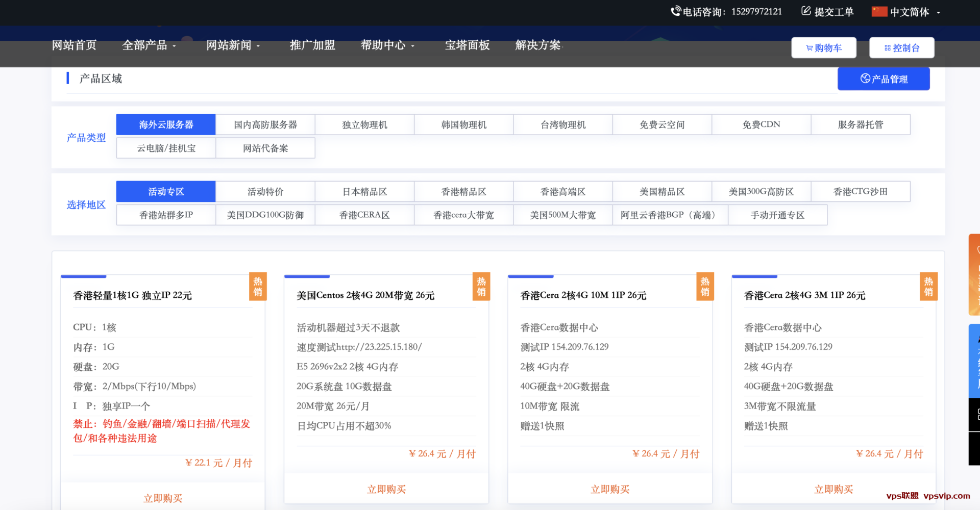
Task: Open the 控制台 console button
Action: pyautogui.click(x=902, y=48)
